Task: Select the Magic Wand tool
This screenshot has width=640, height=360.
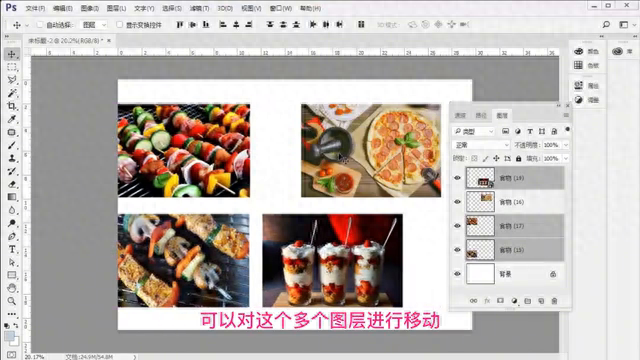Action: pyautogui.click(x=11, y=93)
